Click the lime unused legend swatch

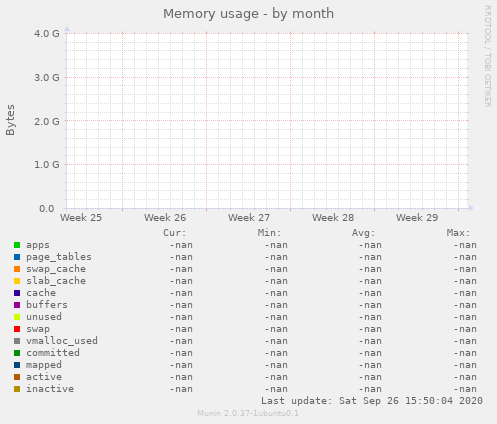pos(17,317)
